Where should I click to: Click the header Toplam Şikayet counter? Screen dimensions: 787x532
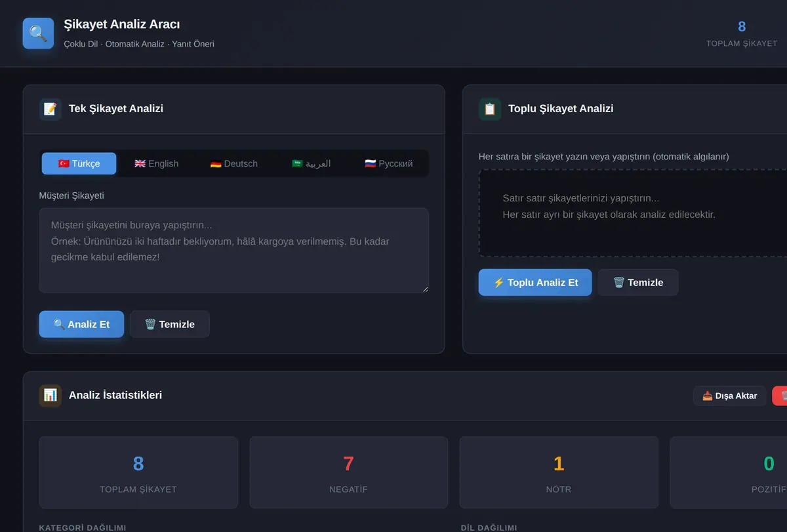(x=742, y=33)
